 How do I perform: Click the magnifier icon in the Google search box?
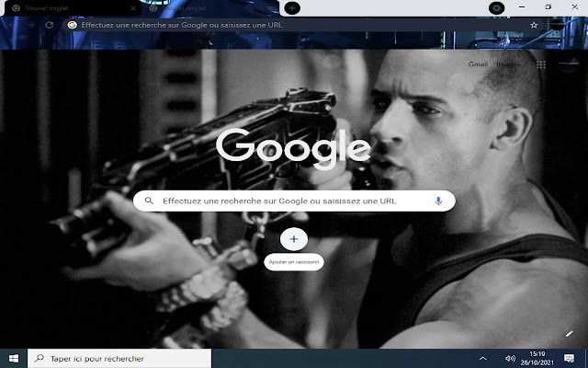(x=149, y=201)
